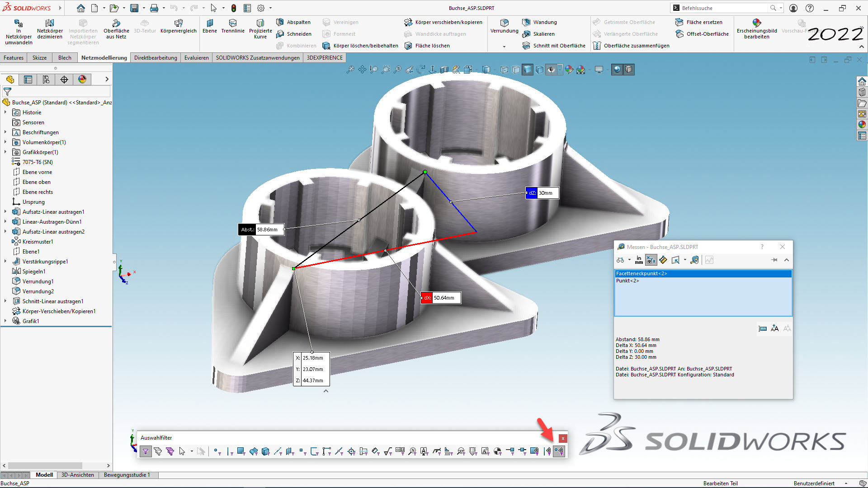Click the Körpervergleich tool
This screenshot has height=488, width=868.
click(x=178, y=26)
